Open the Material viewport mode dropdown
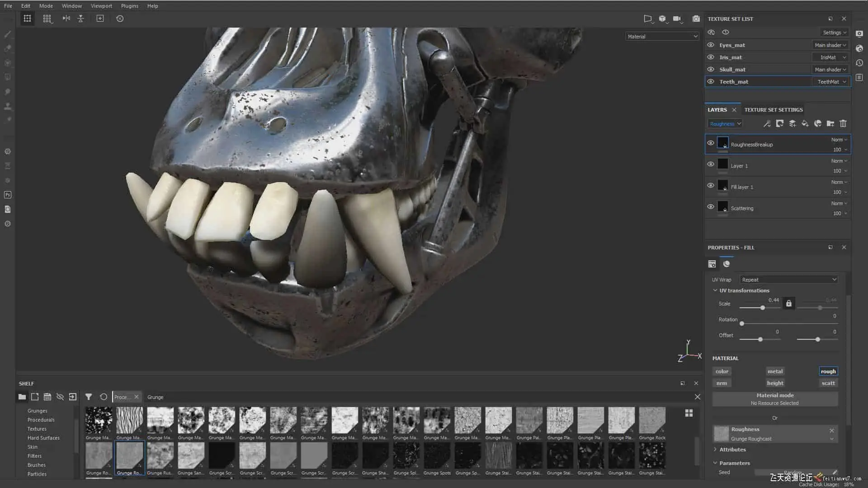This screenshot has height=488, width=868. click(x=662, y=36)
